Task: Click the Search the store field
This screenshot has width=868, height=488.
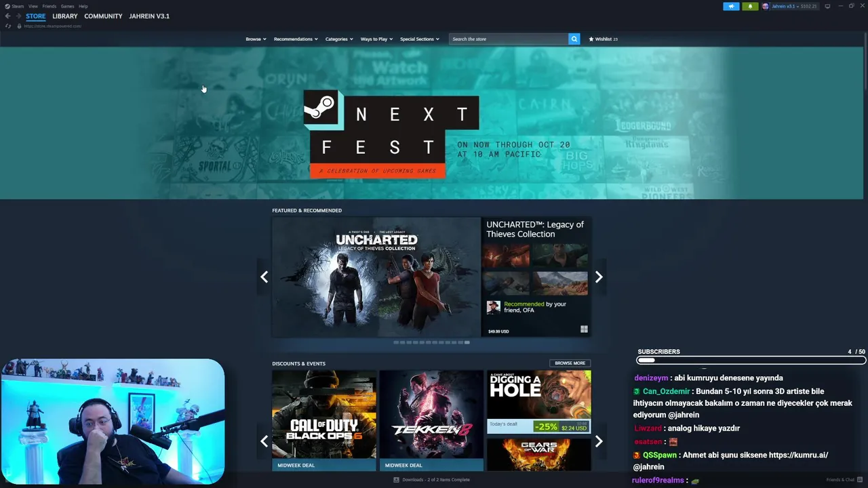Action: tap(509, 39)
